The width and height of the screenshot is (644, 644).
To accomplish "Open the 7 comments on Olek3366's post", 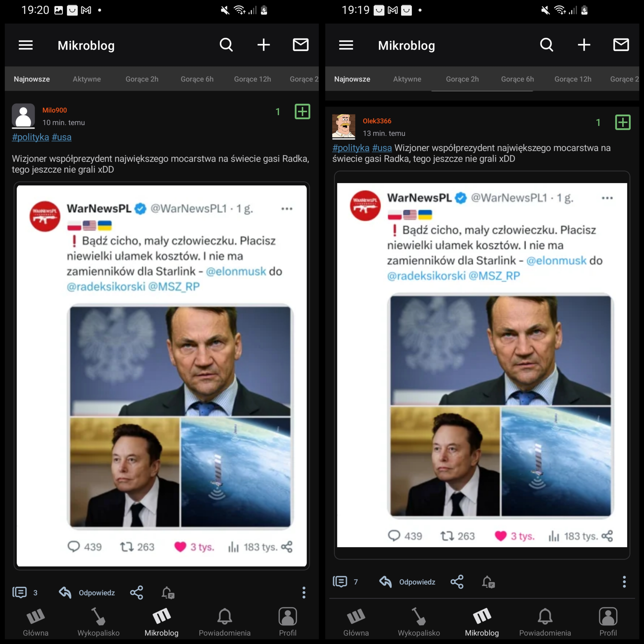I will click(x=345, y=582).
